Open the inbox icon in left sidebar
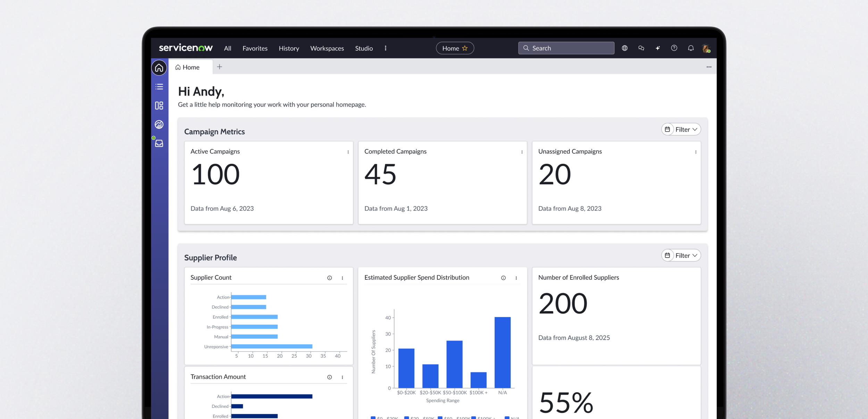This screenshot has height=419, width=868. tap(159, 143)
